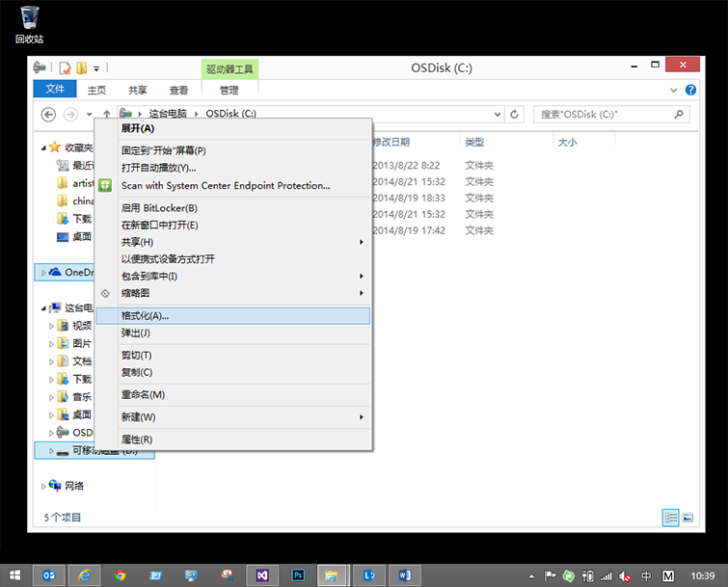Open the 新建(W) submenu
Image resolution: width=728 pixels, height=587 pixels.
pyautogui.click(x=232, y=417)
